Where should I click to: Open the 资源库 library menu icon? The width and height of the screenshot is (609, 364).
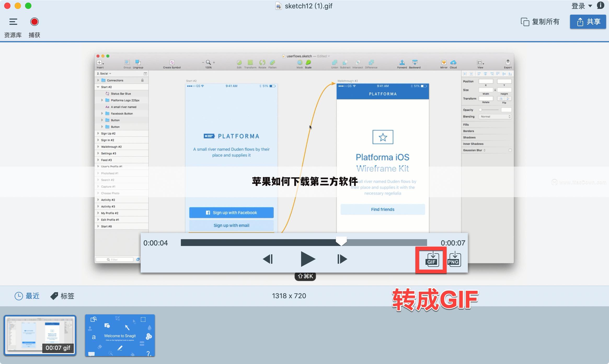point(13,22)
